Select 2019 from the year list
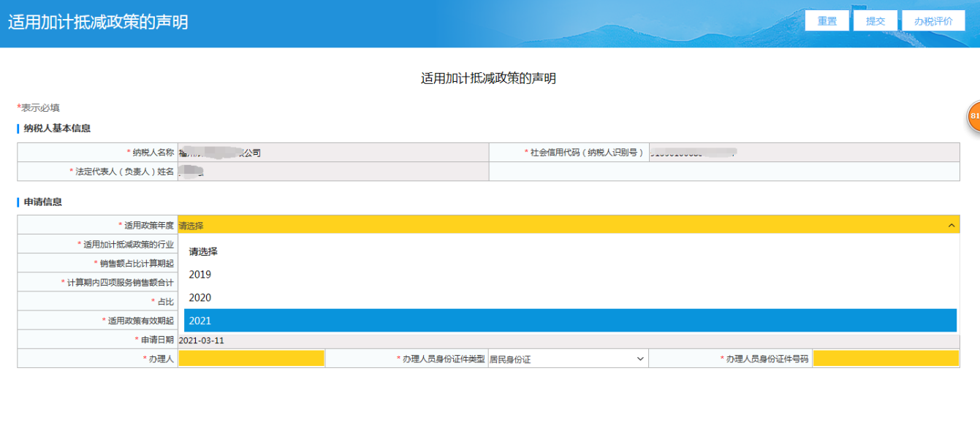 [x=200, y=275]
